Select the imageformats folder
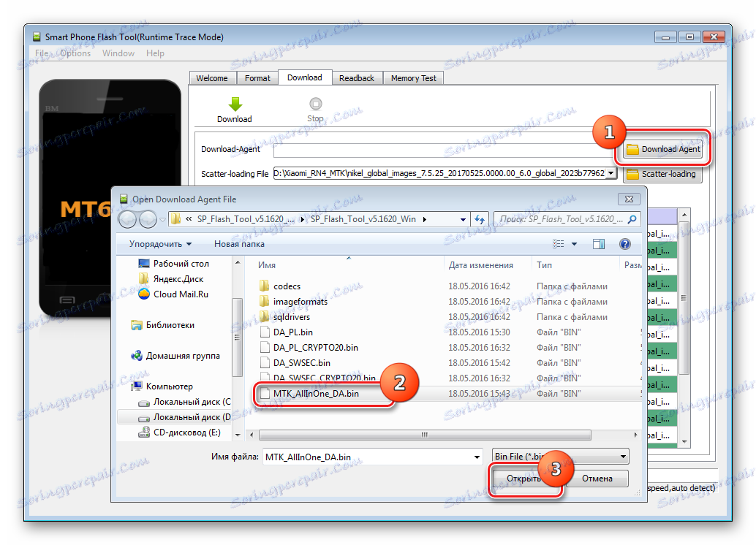The image size is (756, 545). 300,302
